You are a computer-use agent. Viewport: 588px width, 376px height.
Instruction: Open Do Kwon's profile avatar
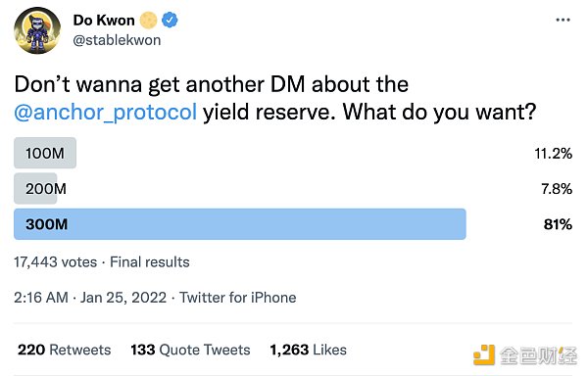37,30
